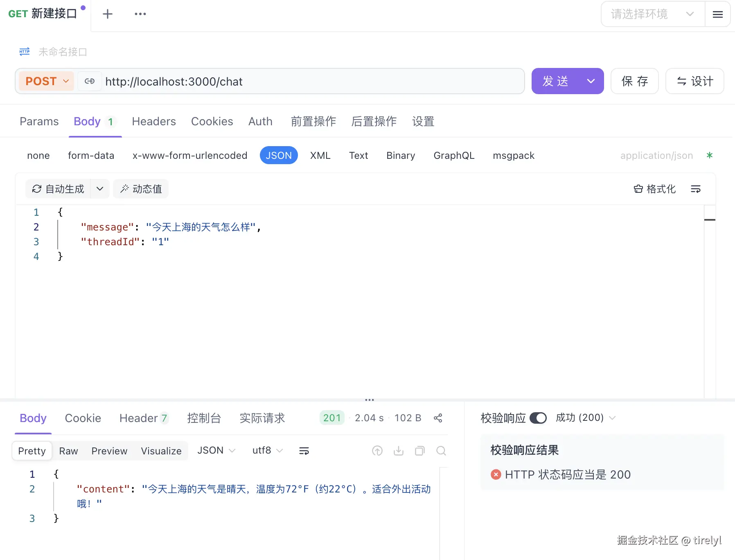Screen dimensions: 735x560
Task: Open the 实际请求 tab
Action: pos(262,418)
